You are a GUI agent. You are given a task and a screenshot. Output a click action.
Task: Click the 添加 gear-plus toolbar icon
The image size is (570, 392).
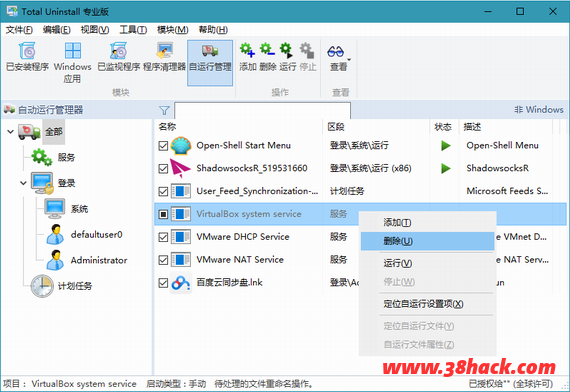[247, 50]
